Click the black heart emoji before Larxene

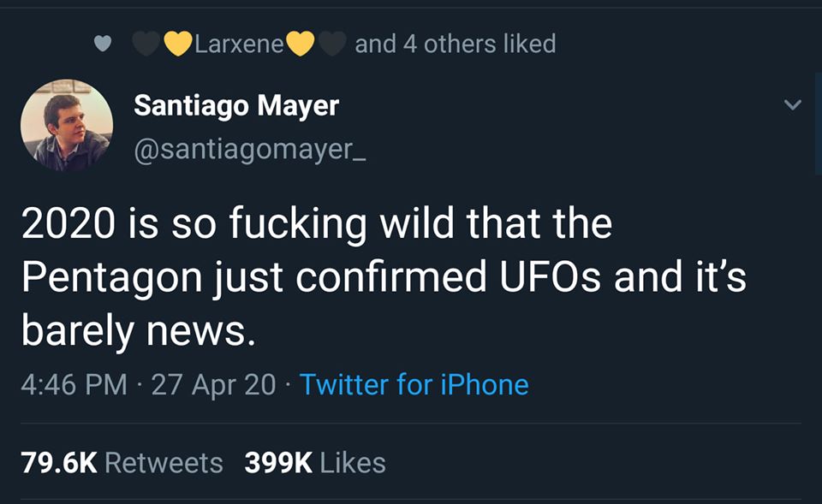[x=146, y=44]
